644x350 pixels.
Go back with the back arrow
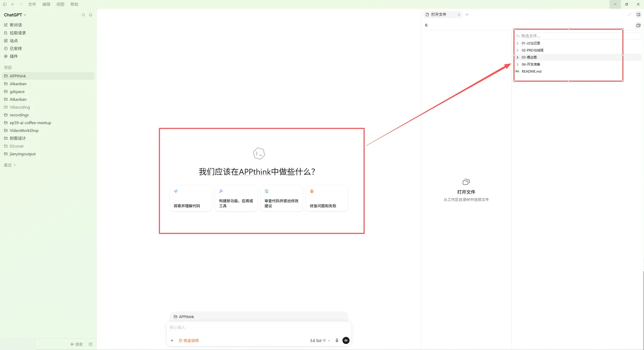pyautogui.click(x=13, y=4)
